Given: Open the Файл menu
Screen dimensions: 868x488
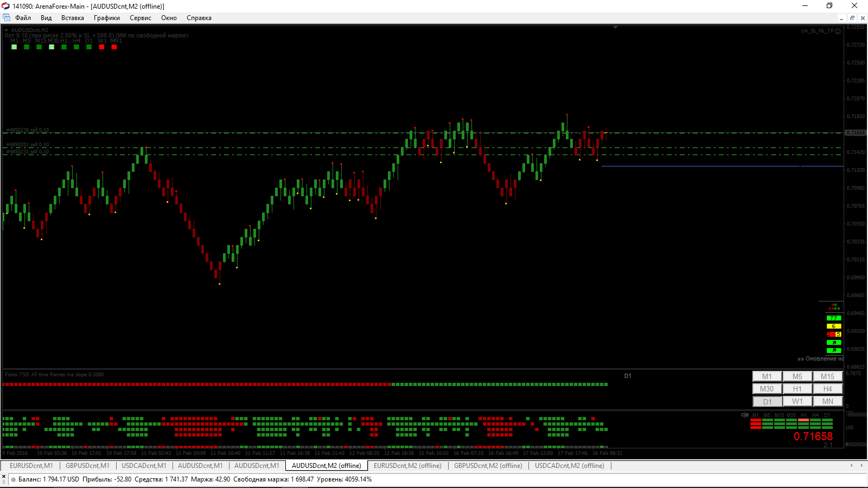Looking at the screenshot, I should [23, 18].
